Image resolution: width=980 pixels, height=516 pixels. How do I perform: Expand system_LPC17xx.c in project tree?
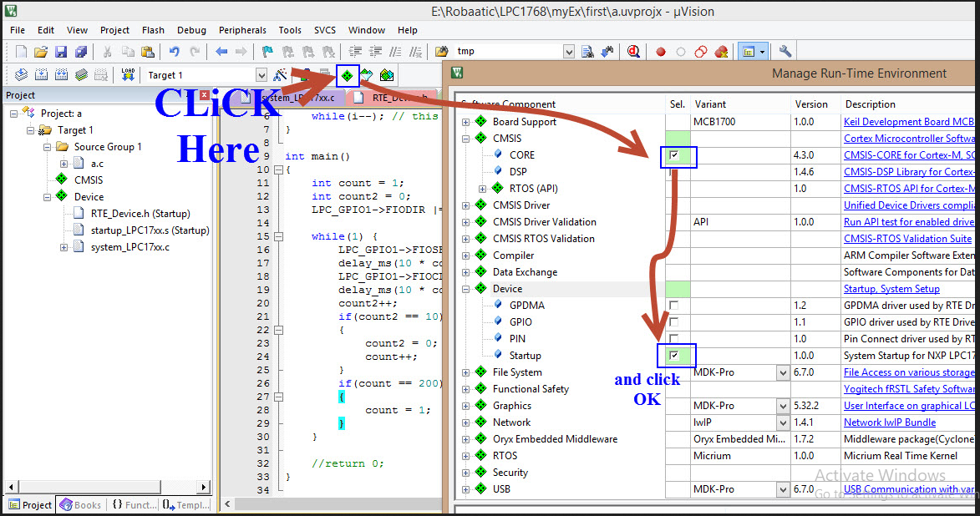63,247
